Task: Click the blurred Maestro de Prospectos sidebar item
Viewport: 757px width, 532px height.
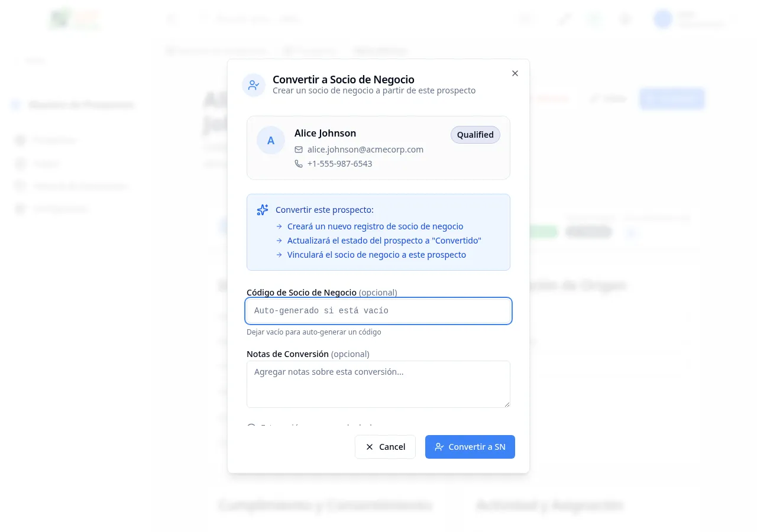Action: pyautogui.click(x=81, y=105)
